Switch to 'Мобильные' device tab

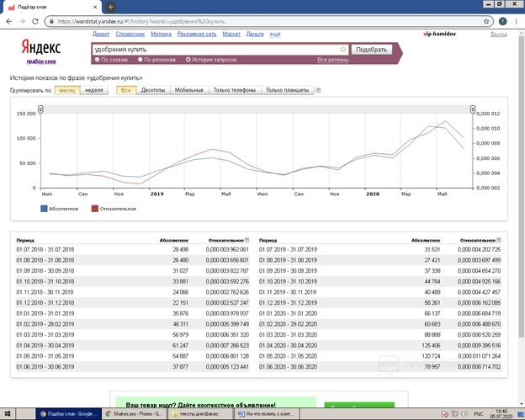(x=189, y=89)
